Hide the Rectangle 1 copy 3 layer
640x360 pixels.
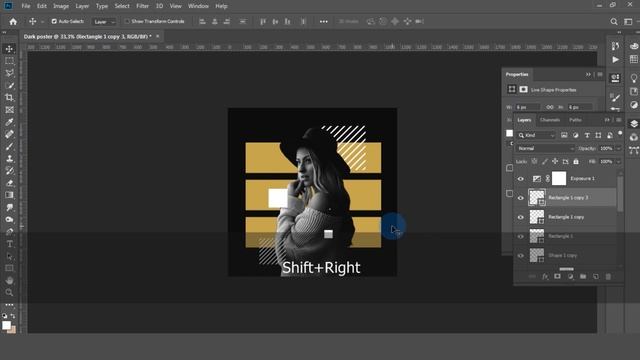pos(520,198)
